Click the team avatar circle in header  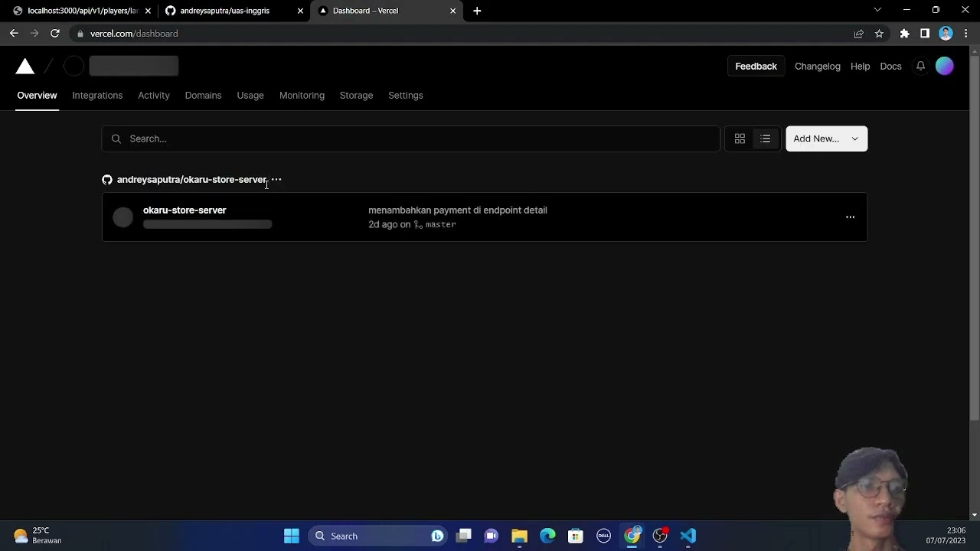(73, 67)
